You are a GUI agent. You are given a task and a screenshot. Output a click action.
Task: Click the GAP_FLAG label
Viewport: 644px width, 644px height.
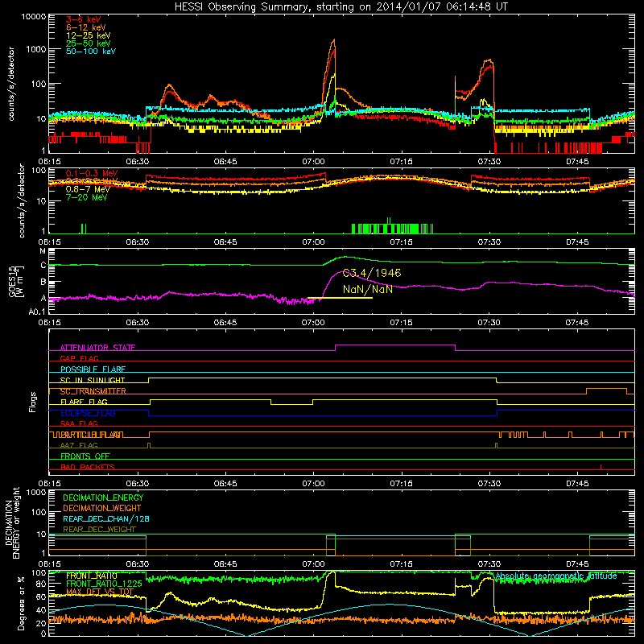(x=79, y=358)
